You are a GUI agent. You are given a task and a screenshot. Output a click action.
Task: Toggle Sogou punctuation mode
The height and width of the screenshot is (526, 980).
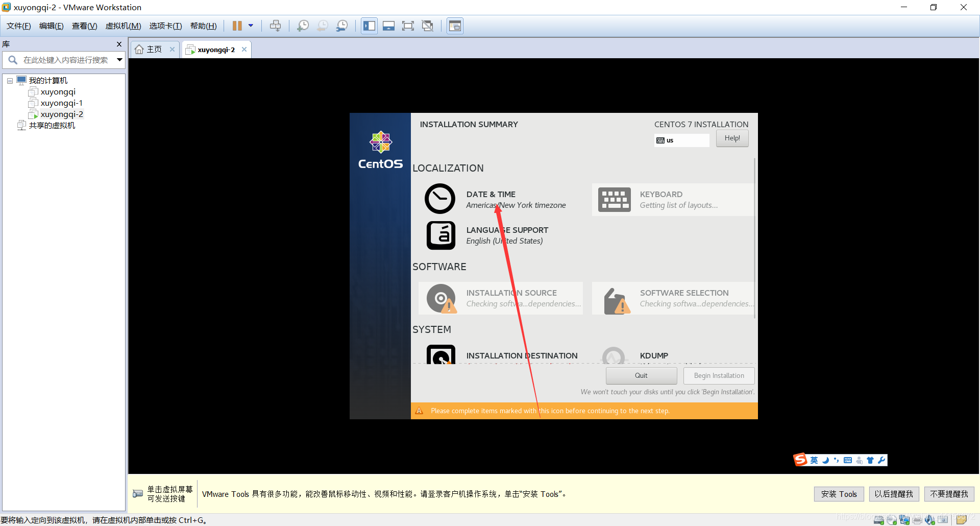point(836,460)
